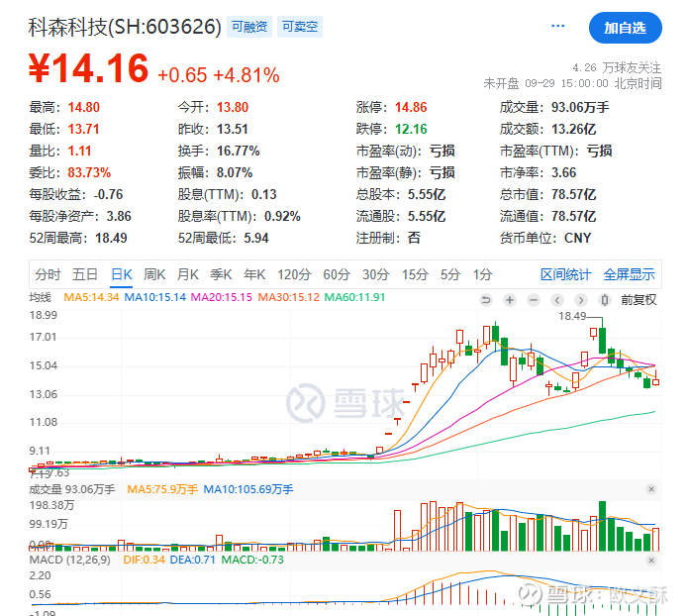Open the 区间统计 link
This screenshot has width=688, height=616.
point(565,274)
